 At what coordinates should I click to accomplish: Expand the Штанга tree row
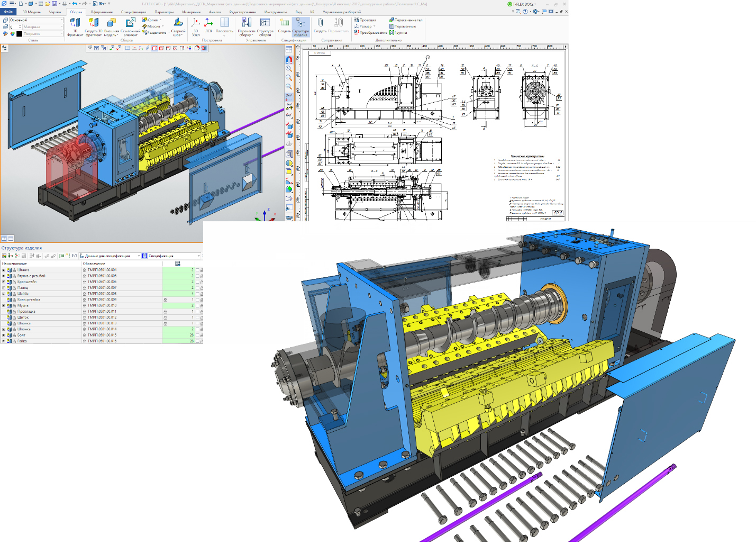pos(4,270)
